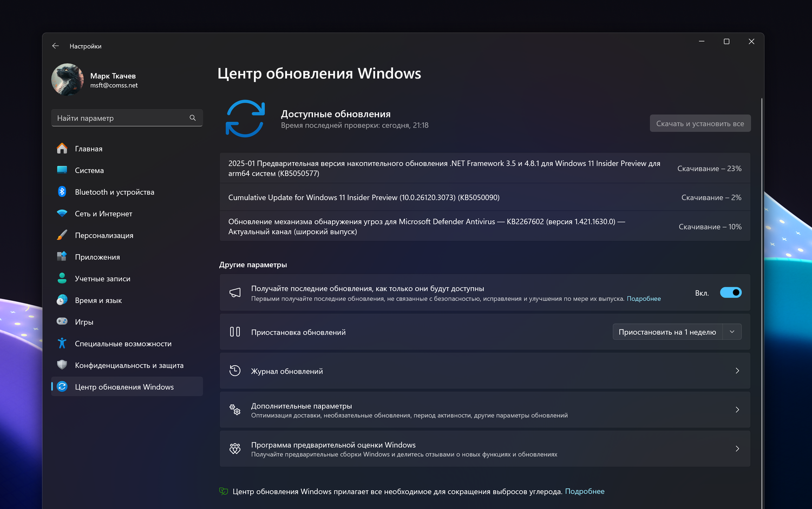Viewport: 812px width, 509px height.
Task: Click the Personalization paintbrush icon
Action: point(62,235)
